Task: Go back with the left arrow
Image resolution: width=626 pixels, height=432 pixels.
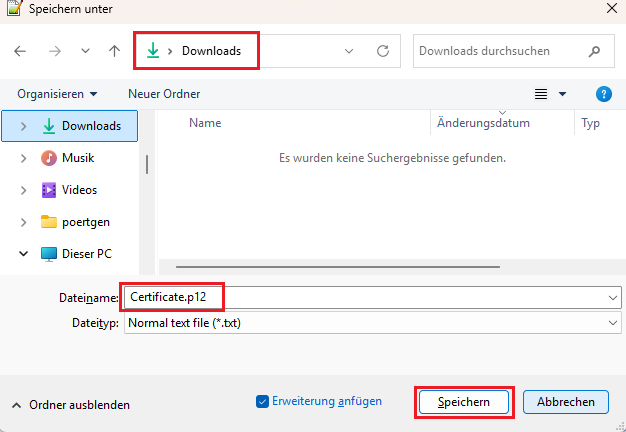Action: [x=20, y=51]
